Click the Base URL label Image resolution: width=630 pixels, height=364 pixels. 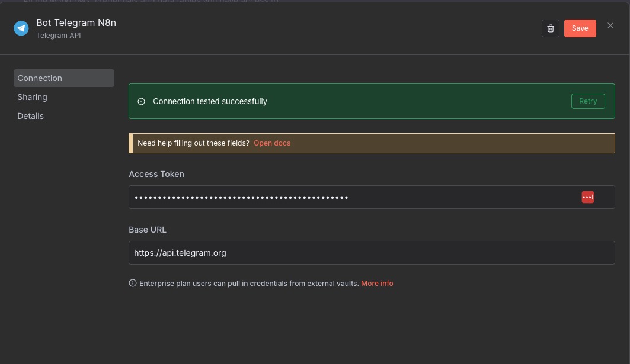148,230
